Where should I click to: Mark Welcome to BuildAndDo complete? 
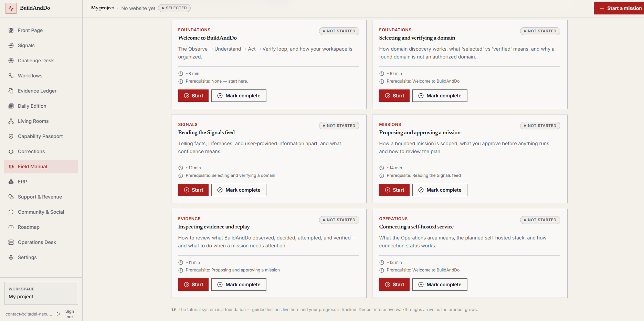(239, 96)
